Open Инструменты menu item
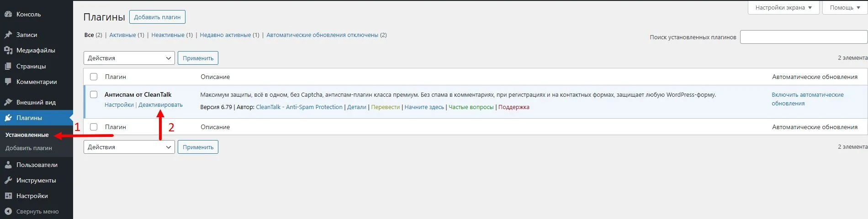 click(37, 180)
